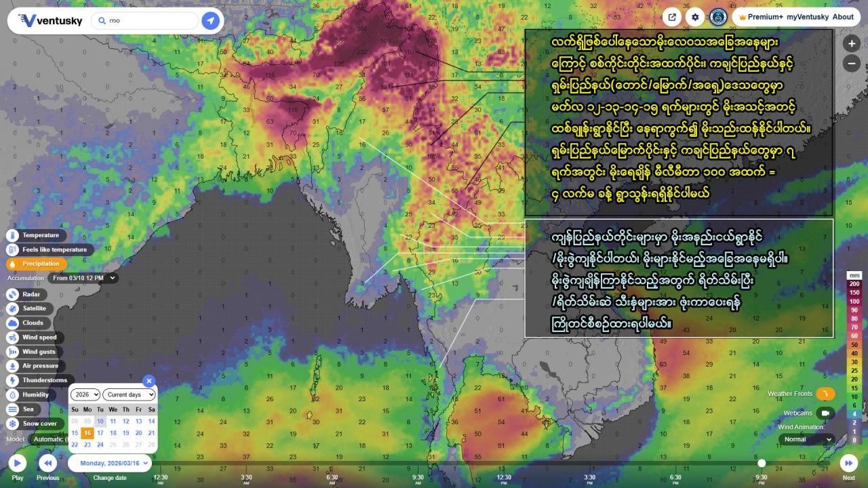This screenshot has height=488, width=868.
Task: Zoom in the map with plus button
Action: (x=851, y=43)
